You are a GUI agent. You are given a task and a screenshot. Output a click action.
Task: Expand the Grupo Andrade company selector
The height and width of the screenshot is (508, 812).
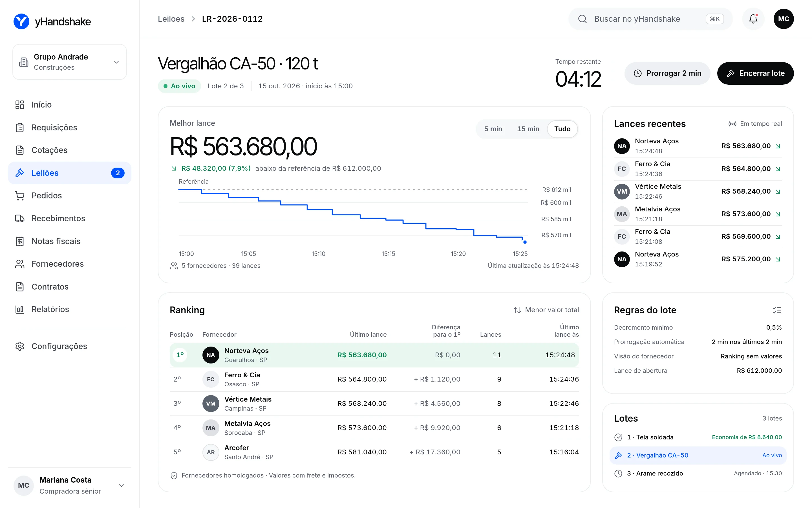click(69, 62)
